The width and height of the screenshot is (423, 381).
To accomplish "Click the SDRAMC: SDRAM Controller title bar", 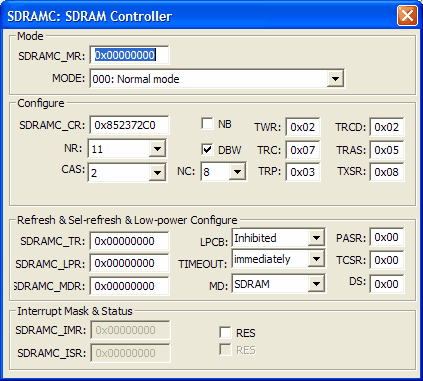I will [200, 16].
